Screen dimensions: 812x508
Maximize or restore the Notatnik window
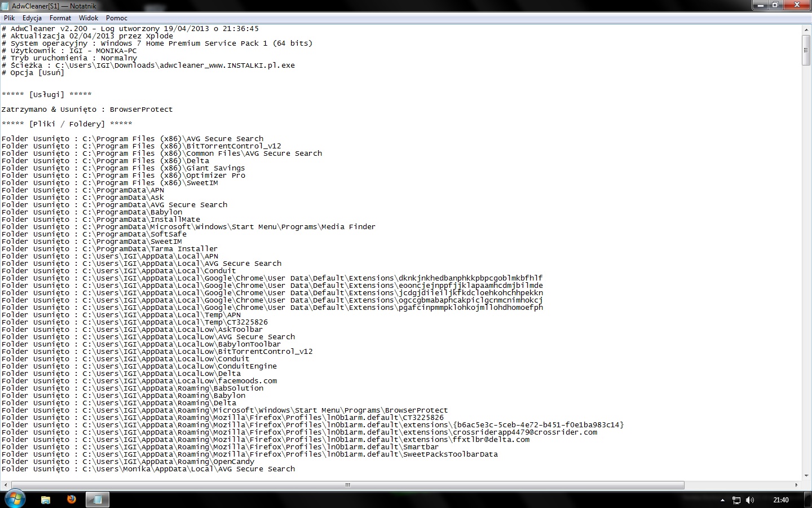(775, 5)
